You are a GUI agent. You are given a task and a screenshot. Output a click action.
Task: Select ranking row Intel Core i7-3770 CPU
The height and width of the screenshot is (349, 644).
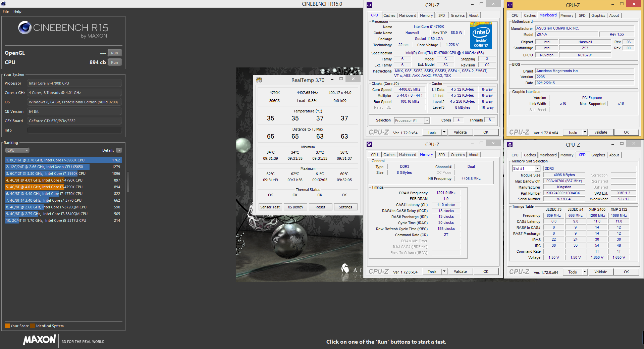[x=63, y=200]
